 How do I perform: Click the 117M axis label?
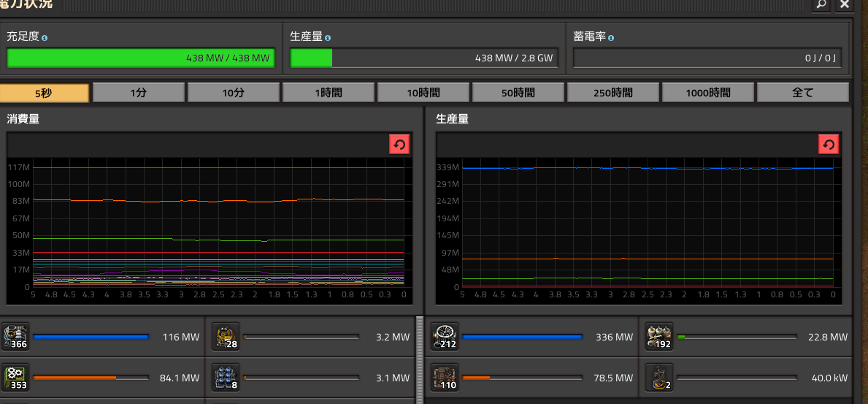tap(18, 167)
